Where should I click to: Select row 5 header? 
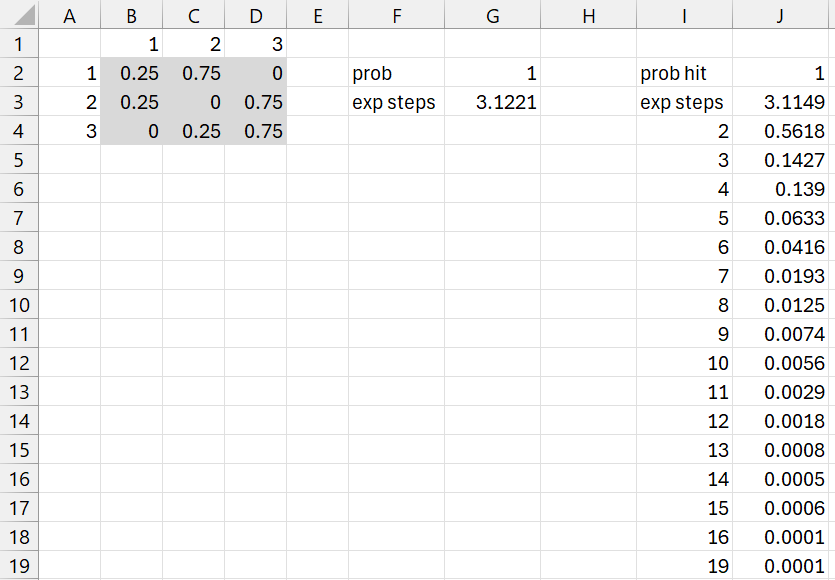(x=19, y=159)
